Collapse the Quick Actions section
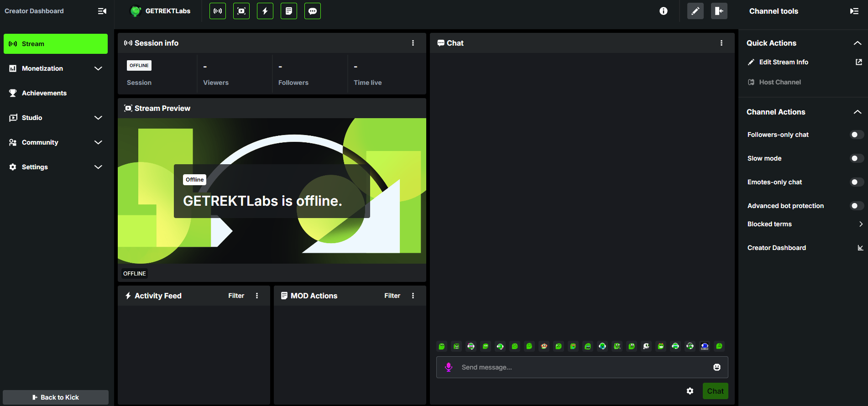The image size is (868, 406). tap(857, 43)
